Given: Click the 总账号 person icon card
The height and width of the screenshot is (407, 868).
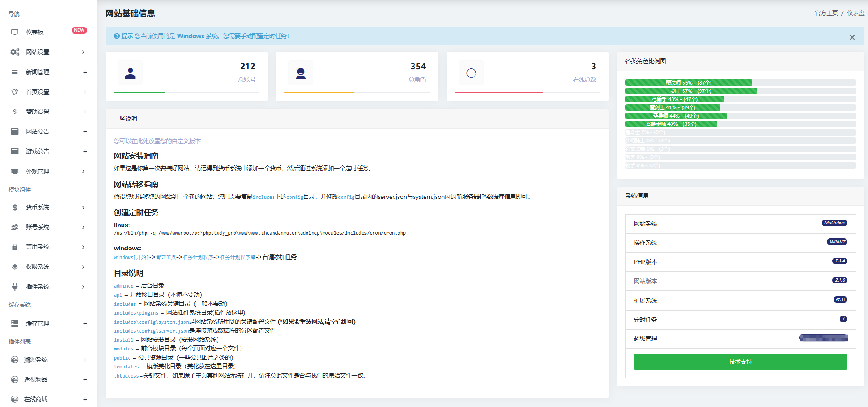Looking at the screenshot, I should (130, 73).
